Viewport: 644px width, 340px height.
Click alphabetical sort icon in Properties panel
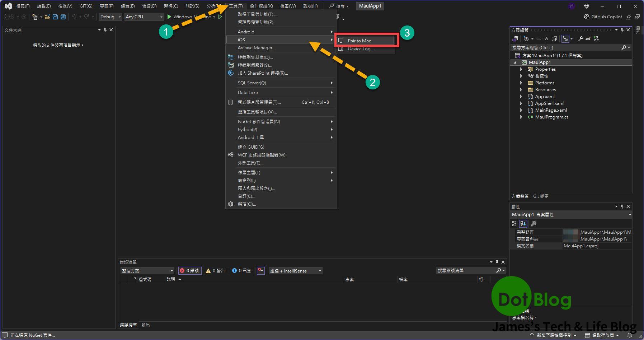click(523, 223)
